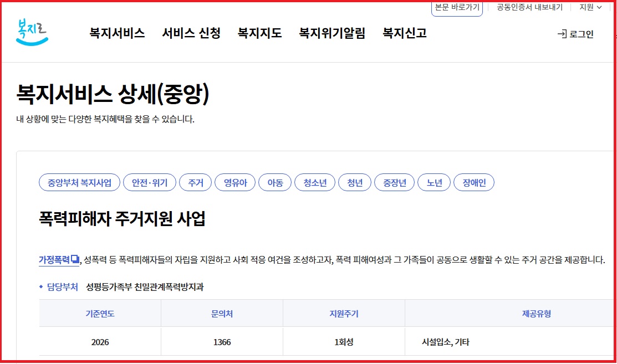Viewport: 617px width, 364px height.
Task: Select the 아동 tag
Action: (275, 182)
